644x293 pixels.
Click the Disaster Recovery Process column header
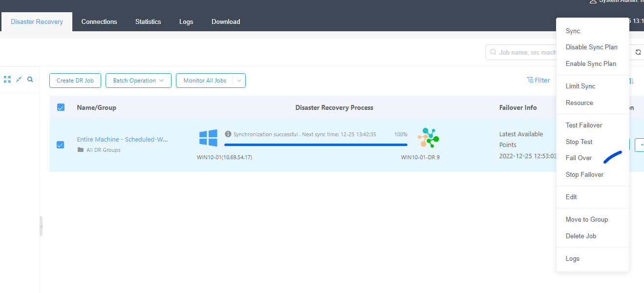[334, 107]
